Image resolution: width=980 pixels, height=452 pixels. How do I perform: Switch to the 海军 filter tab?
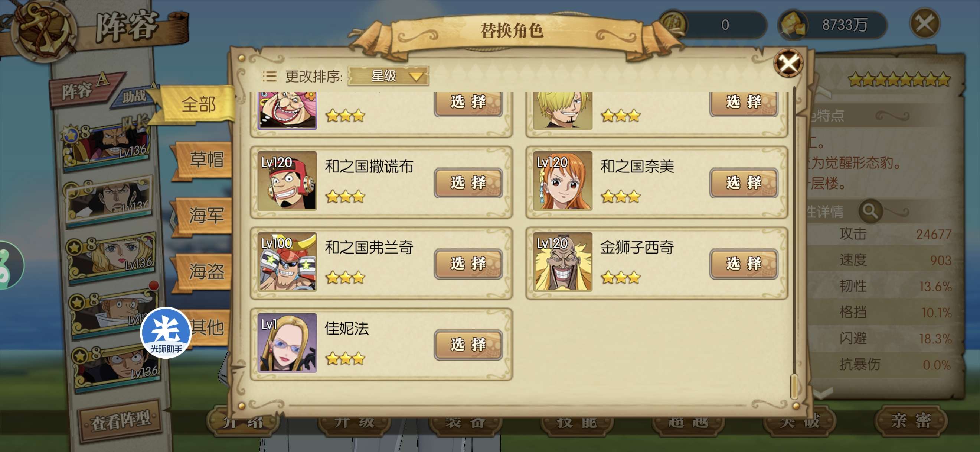pyautogui.click(x=203, y=215)
